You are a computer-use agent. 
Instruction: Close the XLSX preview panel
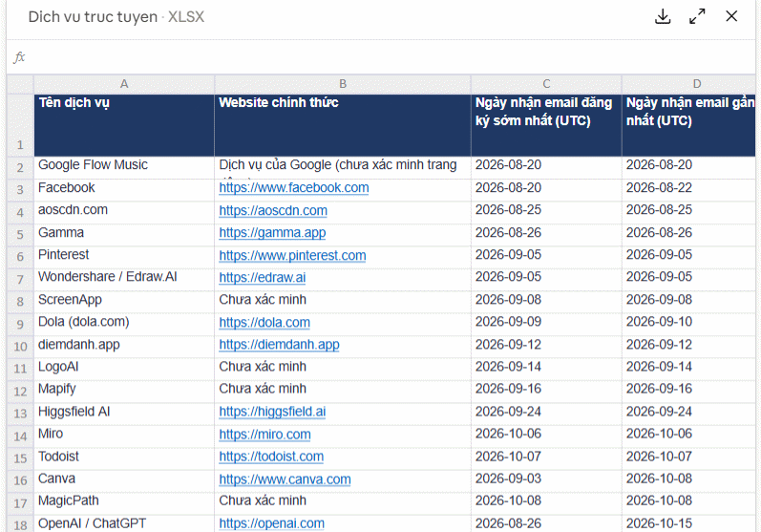[731, 16]
